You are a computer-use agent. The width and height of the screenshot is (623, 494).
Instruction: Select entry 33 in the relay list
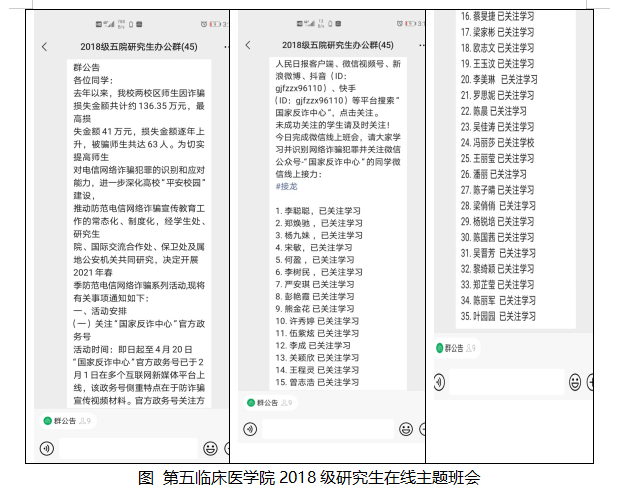click(x=497, y=285)
